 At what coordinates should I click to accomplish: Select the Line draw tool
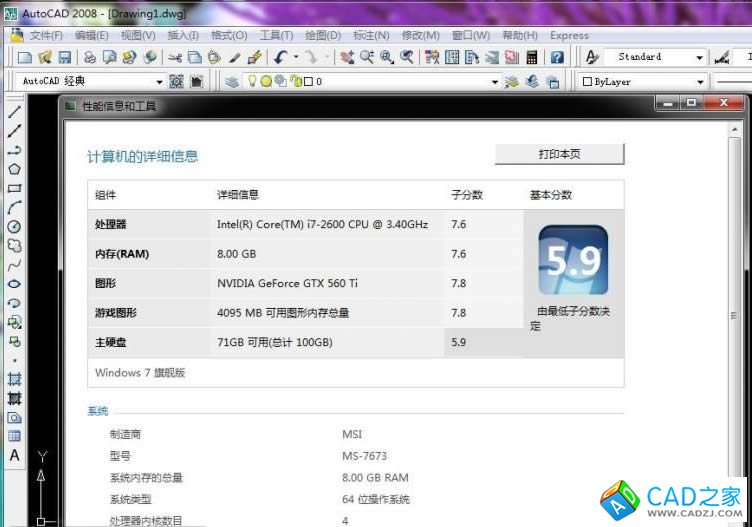(14, 112)
